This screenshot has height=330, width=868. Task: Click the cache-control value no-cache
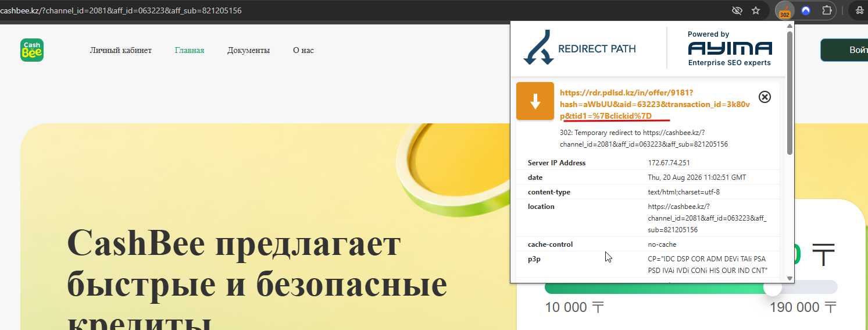pyautogui.click(x=662, y=244)
